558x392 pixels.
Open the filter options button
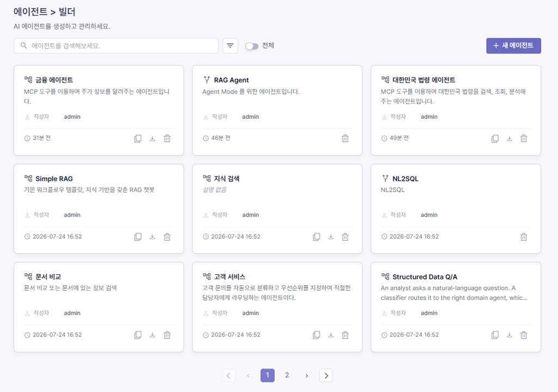231,46
